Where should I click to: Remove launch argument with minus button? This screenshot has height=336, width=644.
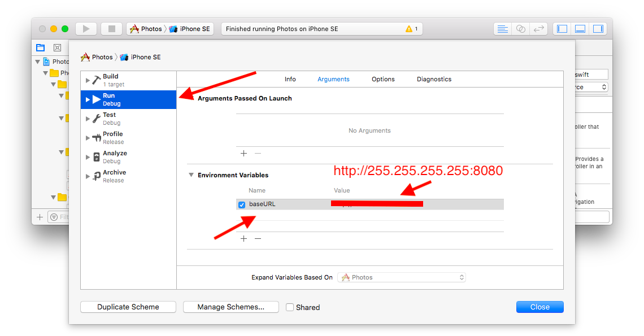pos(258,153)
